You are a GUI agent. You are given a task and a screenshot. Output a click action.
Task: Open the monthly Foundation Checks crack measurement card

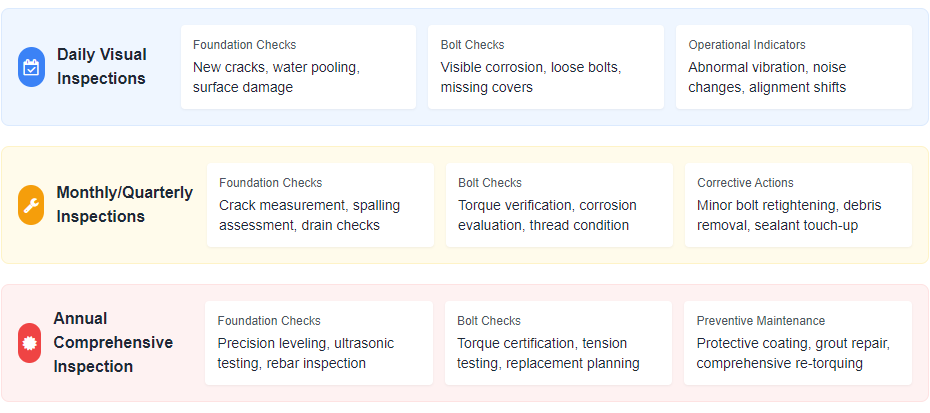point(320,205)
